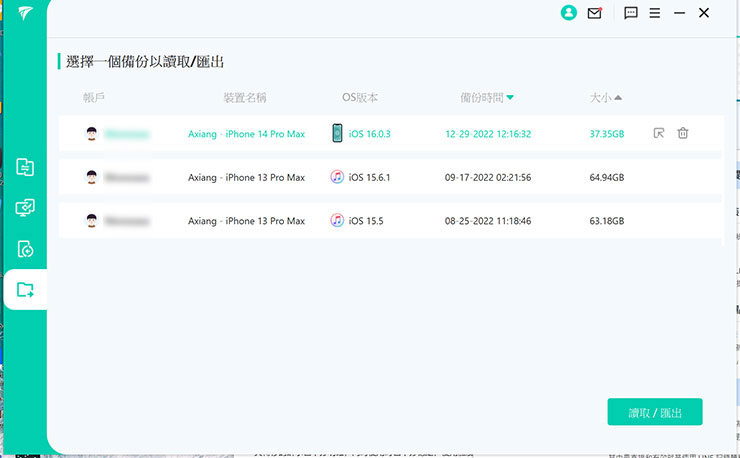Click the iOS 15.5 version text
Image resolution: width=740 pixels, height=458 pixels.
pos(366,221)
